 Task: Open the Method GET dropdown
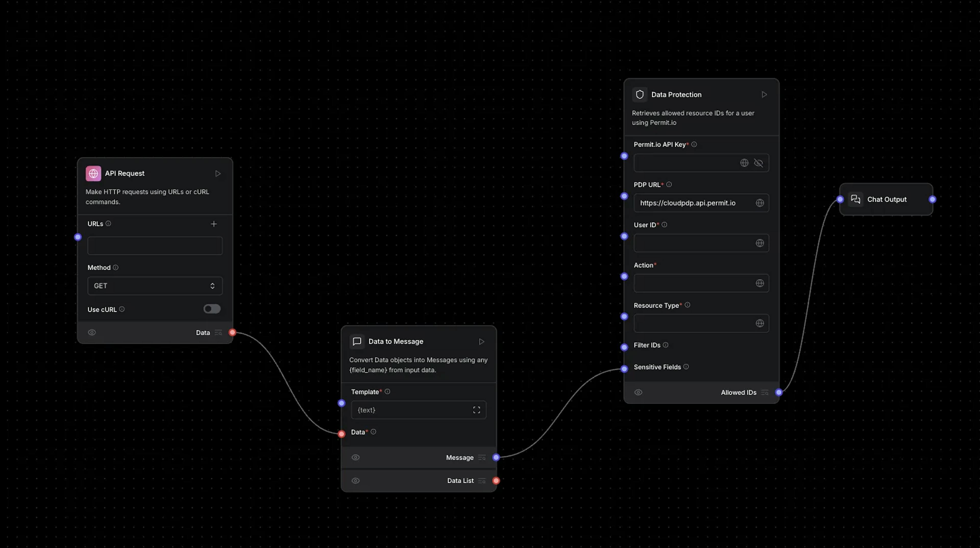(x=155, y=286)
